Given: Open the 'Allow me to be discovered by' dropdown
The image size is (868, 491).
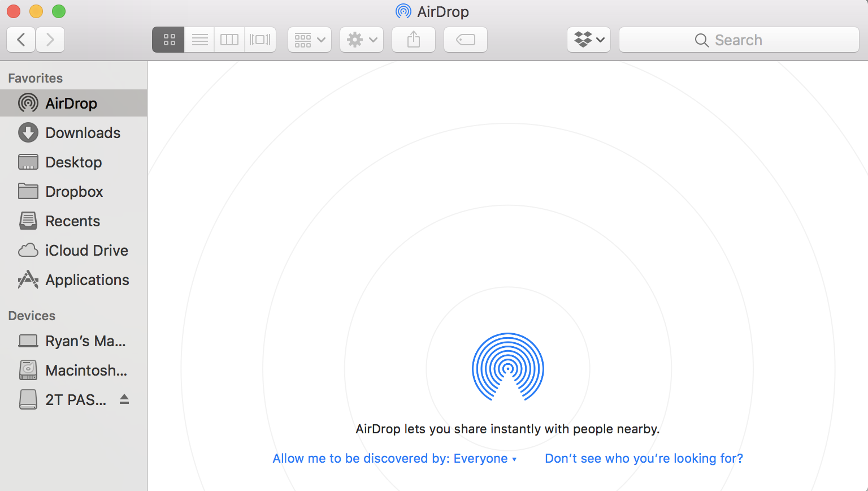Looking at the screenshot, I should 394,458.
